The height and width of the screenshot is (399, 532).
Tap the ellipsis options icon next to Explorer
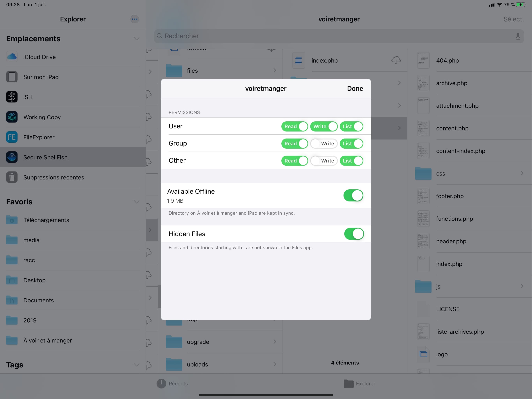135,19
